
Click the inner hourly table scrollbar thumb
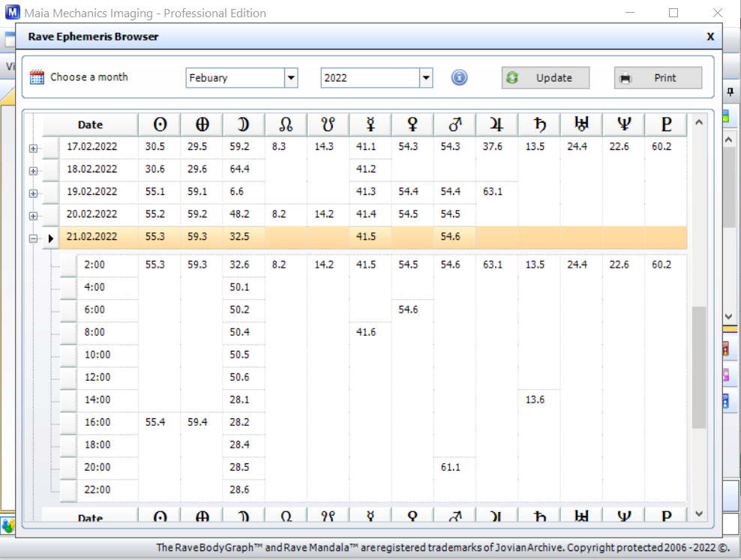pos(698,367)
